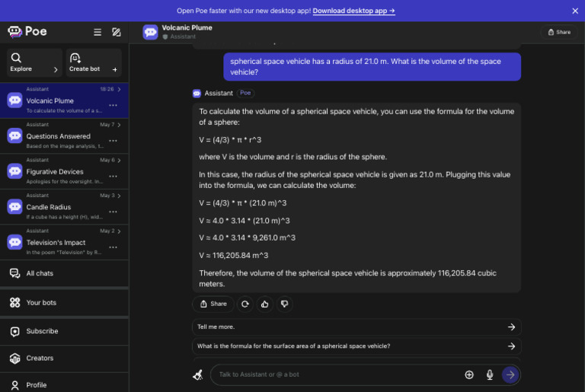This screenshot has width=585, height=392.
Task: Open Your bots page
Action: [x=64, y=302]
